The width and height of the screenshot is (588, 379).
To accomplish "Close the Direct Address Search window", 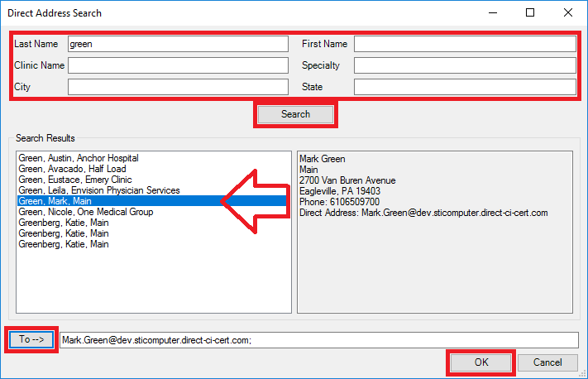I will pyautogui.click(x=568, y=13).
